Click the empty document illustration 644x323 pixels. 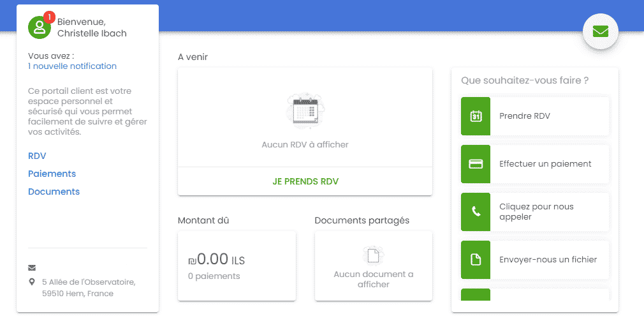click(374, 255)
